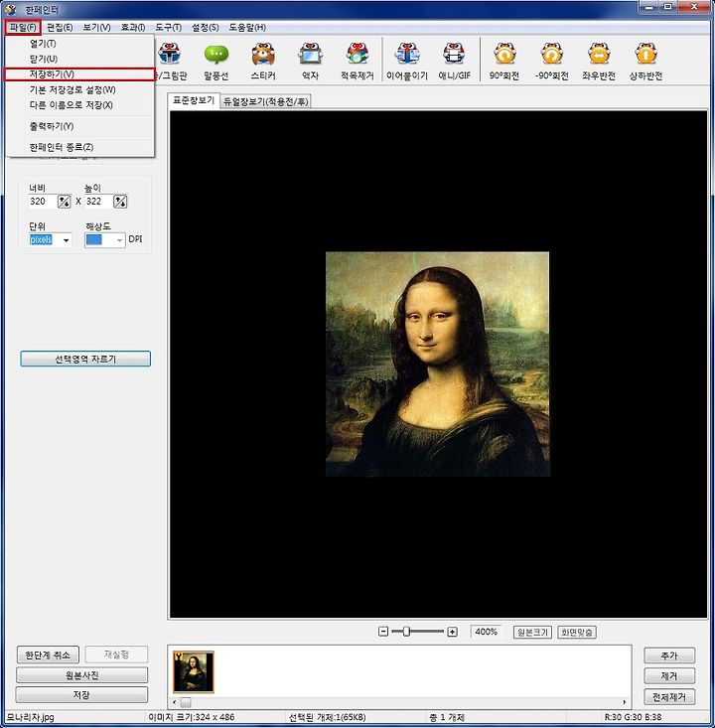The width and height of the screenshot is (715, 728).
Task: Select the Mona Lisa thumbnail in filmstrip
Action: pyautogui.click(x=194, y=671)
